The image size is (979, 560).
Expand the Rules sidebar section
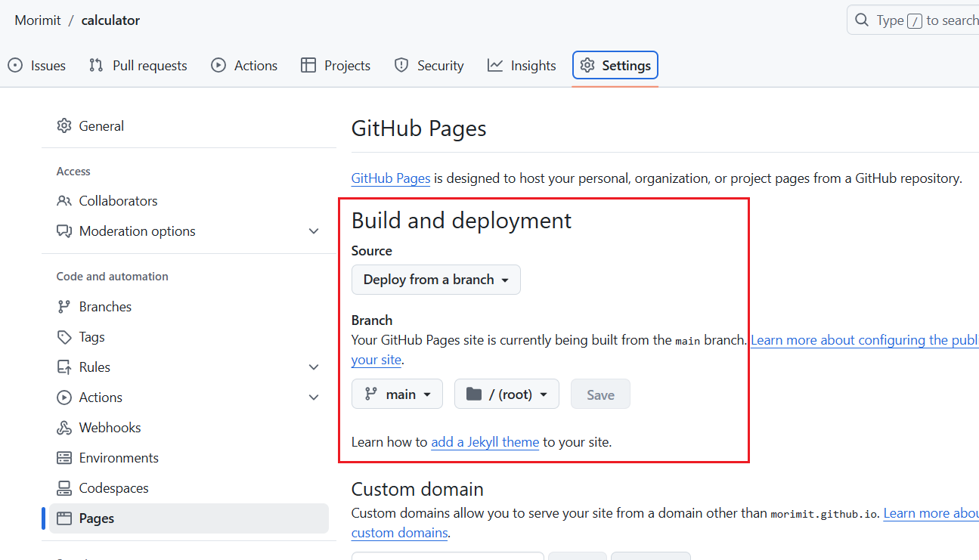click(x=313, y=367)
